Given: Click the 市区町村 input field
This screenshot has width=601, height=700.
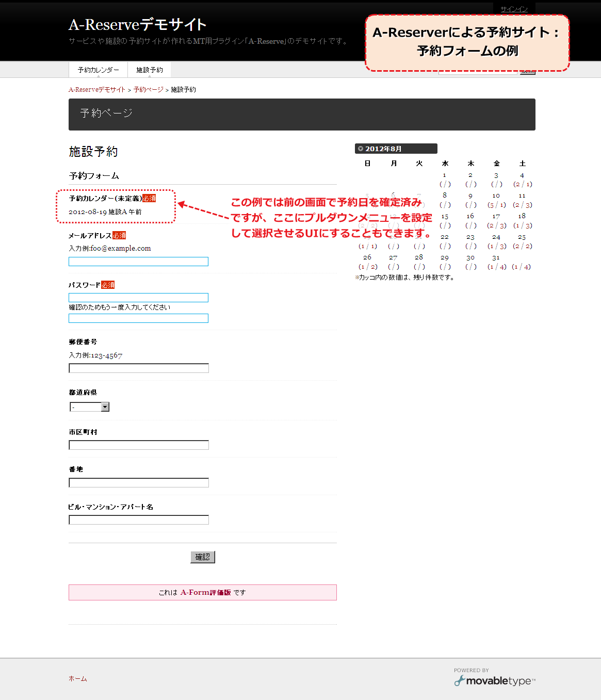Looking at the screenshot, I should click(138, 445).
